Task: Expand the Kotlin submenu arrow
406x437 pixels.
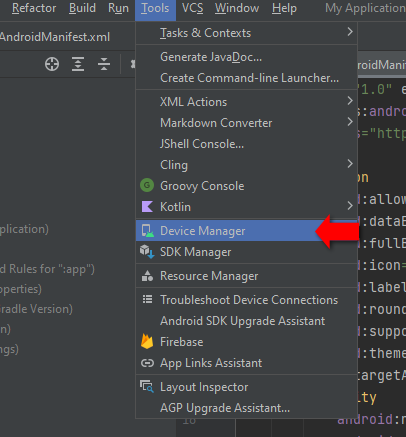Action: point(350,206)
